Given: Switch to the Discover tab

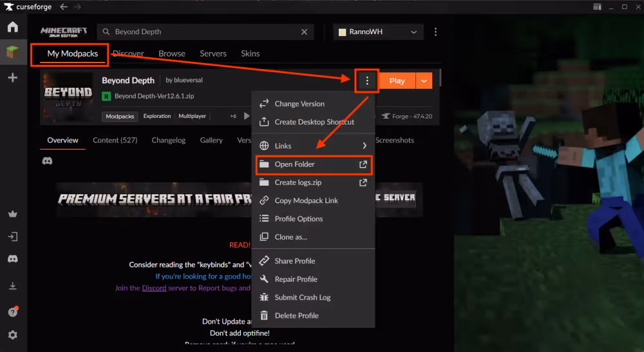Looking at the screenshot, I should pos(128,54).
